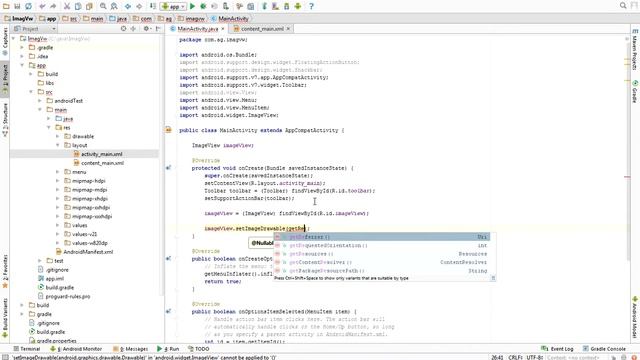
Task: Click UTF-8 encoding in status bar
Action: pos(534,357)
